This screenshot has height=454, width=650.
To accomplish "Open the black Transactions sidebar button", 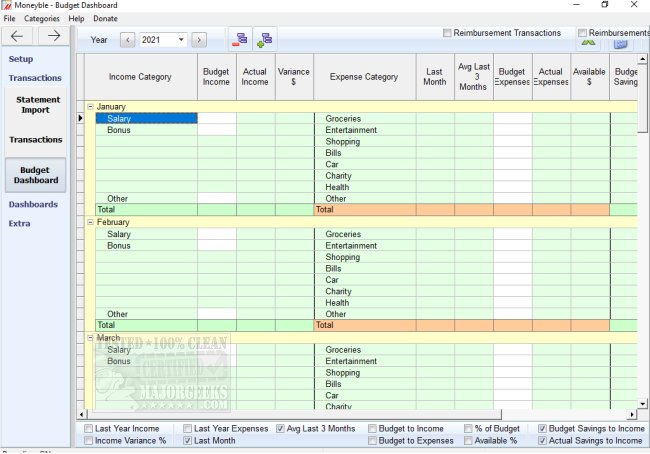I will 36,140.
